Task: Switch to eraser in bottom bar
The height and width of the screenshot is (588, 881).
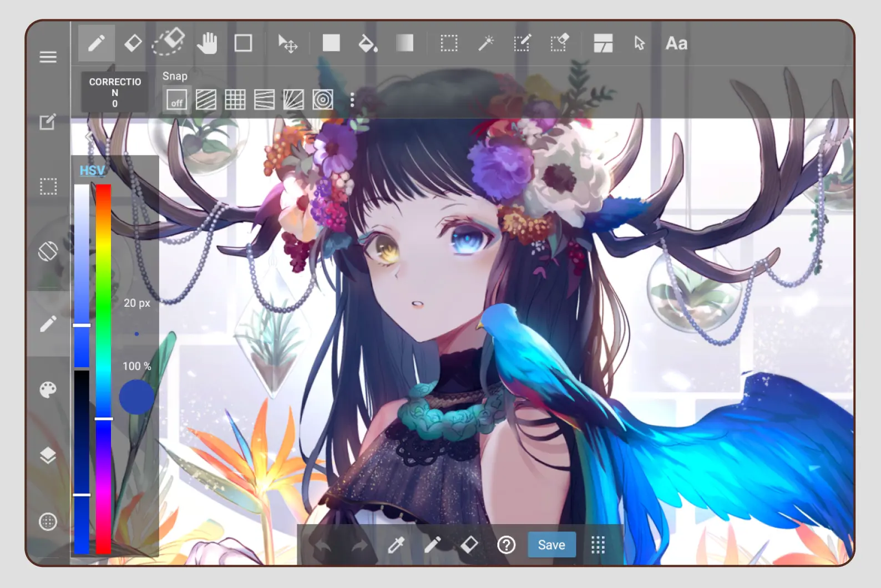Action: point(469,545)
